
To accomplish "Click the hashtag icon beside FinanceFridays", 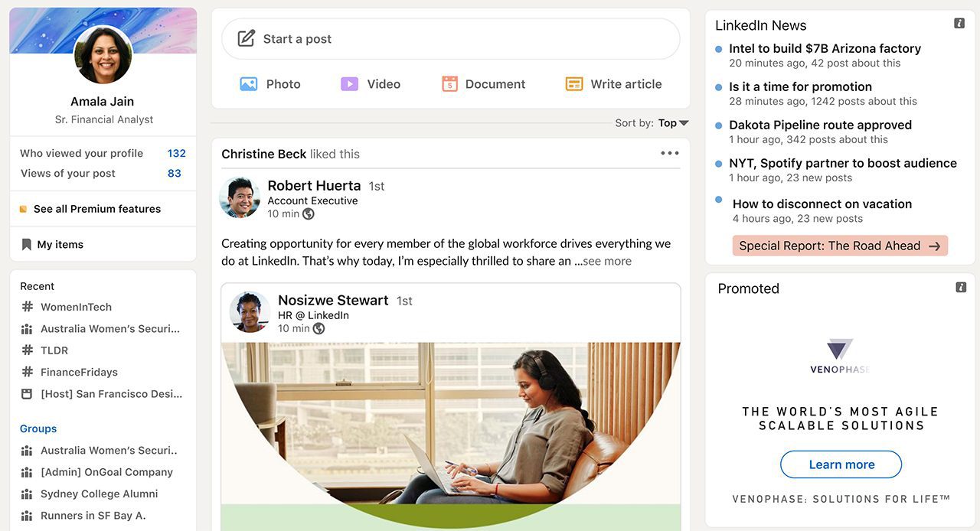I will [x=27, y=372].
